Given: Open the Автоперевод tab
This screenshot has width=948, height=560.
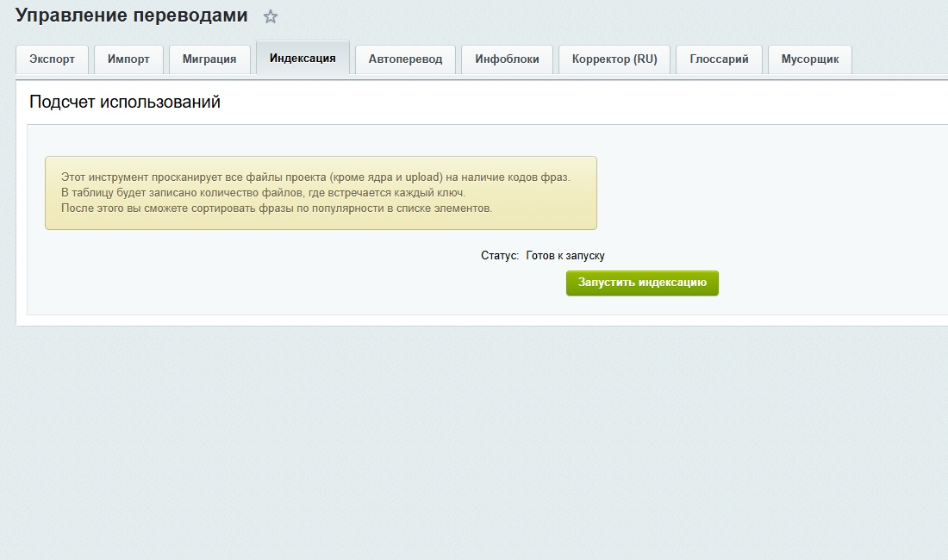Looking at the screenshot, I should (x=405, y=59).
